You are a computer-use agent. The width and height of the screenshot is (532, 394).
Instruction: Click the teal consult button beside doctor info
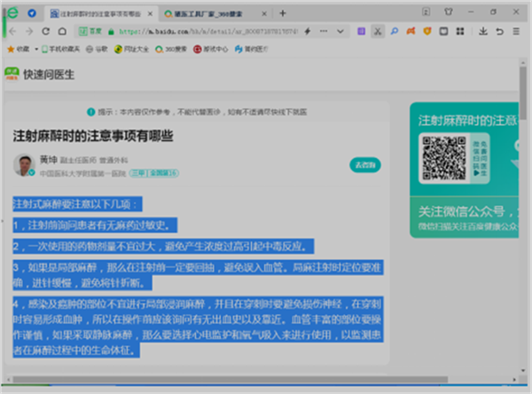(365, 165)
